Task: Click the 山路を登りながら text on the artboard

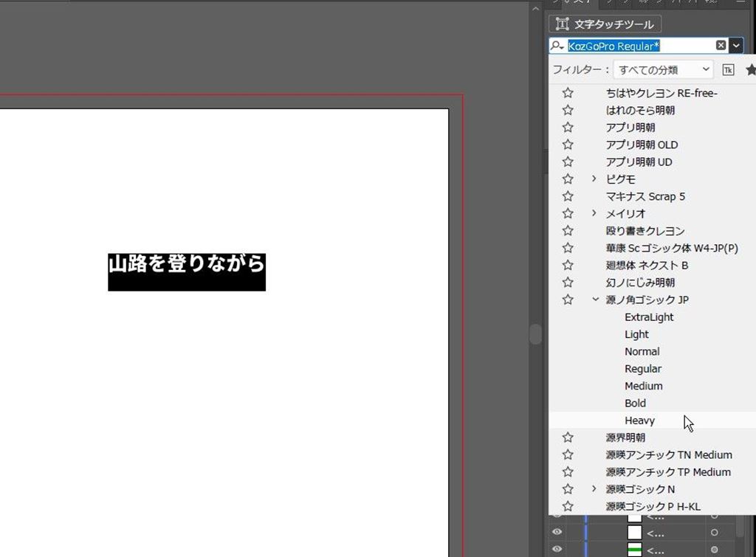Action: pyautogui.click(x=187, y=263)
